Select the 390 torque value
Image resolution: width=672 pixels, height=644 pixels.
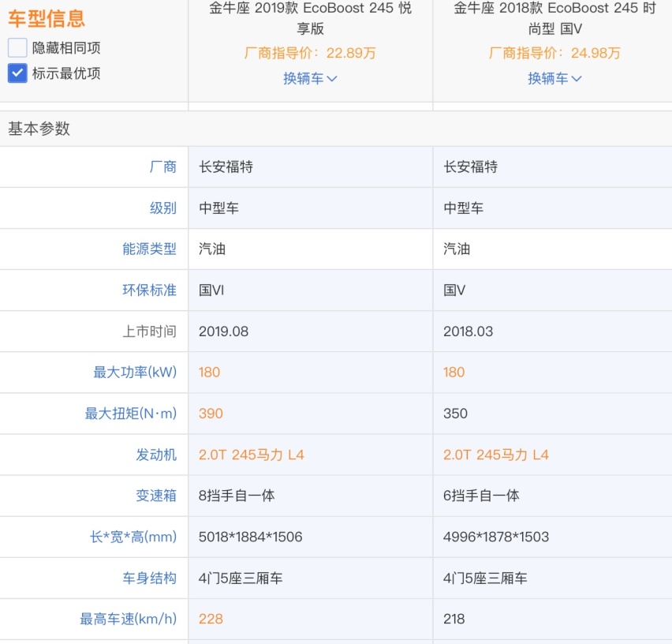(211, 414)
